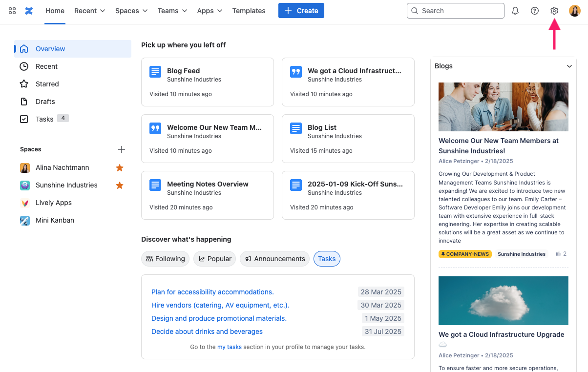The image size is (588, 372).
Task: Open the Tasks sidebar item
Action: [44, 119]
